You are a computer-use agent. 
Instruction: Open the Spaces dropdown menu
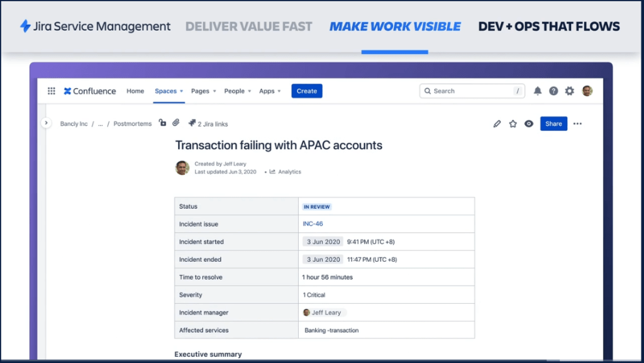tap(169, 91)
